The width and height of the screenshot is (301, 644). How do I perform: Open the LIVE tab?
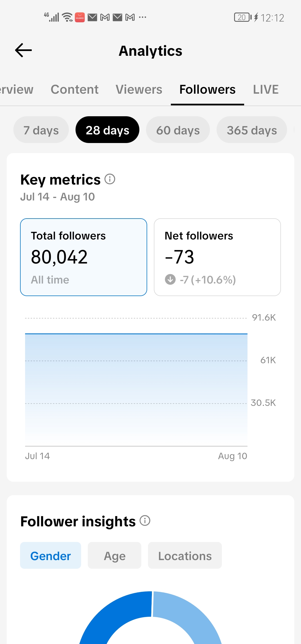tap(266, 89)
